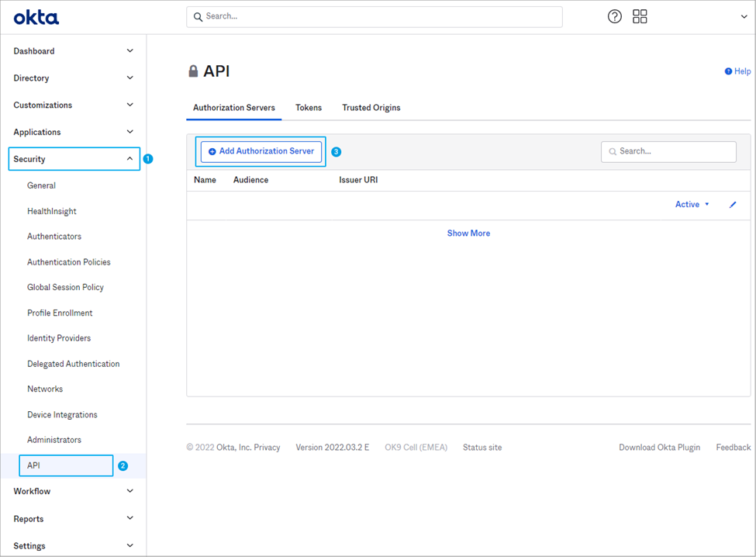
Task: Open Identity Providers
Action: [59, 338]
